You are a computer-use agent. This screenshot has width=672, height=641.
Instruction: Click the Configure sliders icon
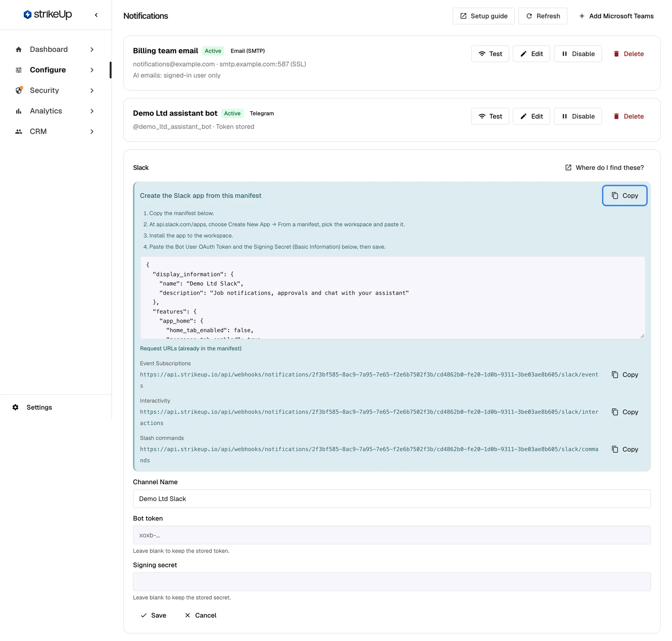[x=19, y=70]
